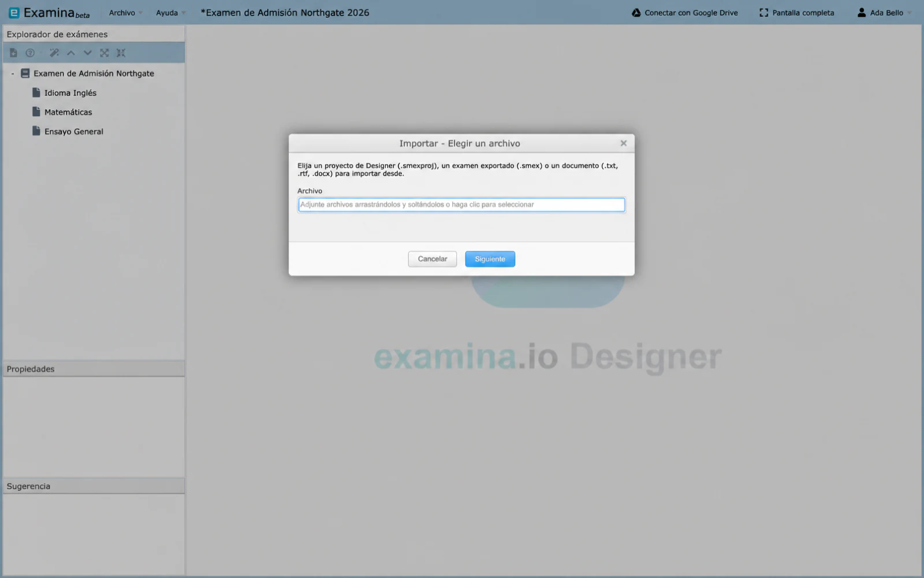Click the Cancelar button
This screenshot has width=924, height=578.
[433, 259]
